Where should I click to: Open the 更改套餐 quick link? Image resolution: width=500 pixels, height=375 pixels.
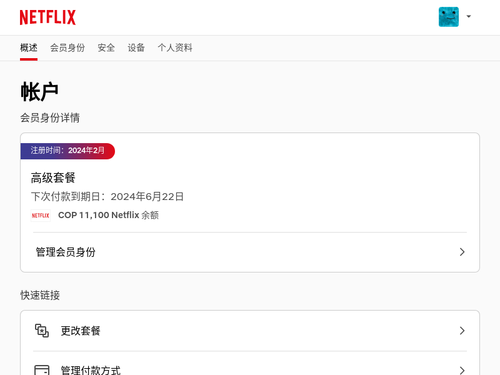click(x=250, y=331)
